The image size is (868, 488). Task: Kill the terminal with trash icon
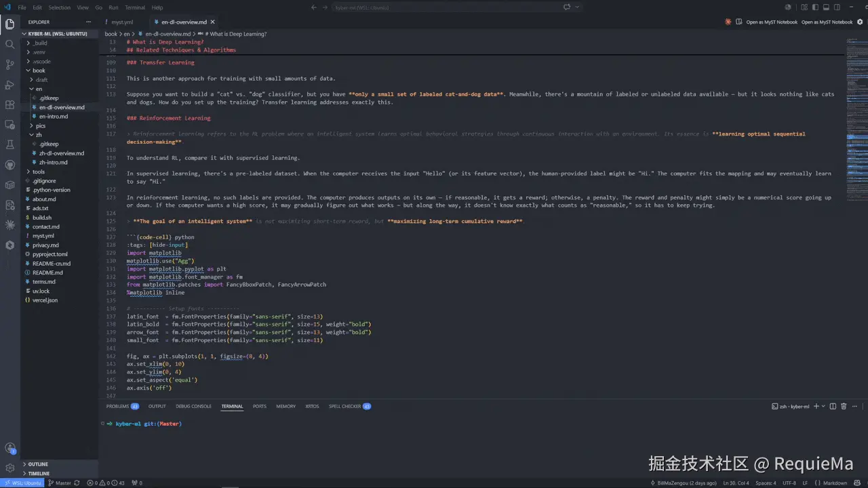[x=844, y=407]
